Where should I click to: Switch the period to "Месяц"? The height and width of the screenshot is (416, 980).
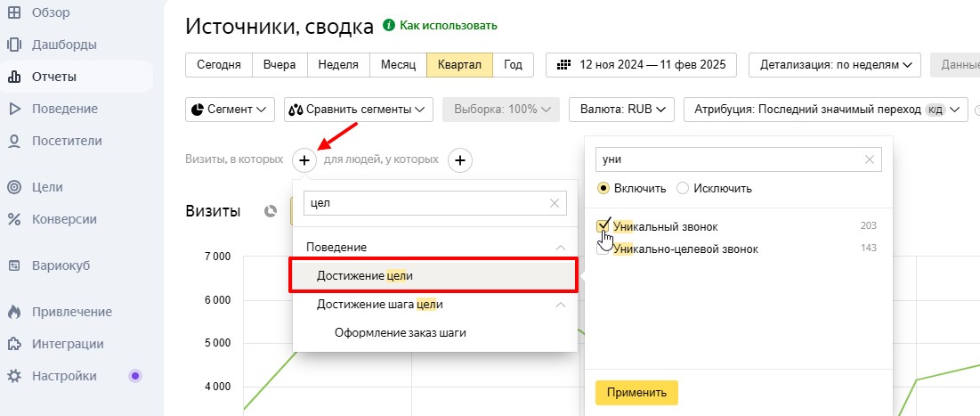(398, 65)
